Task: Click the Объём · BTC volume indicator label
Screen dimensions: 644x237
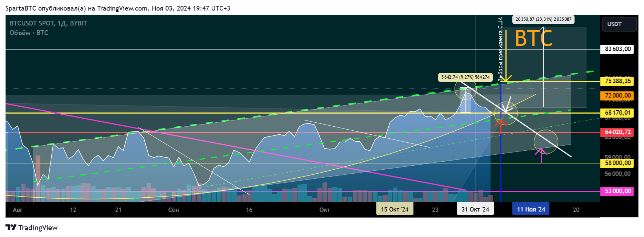Action: pos(29,33)
